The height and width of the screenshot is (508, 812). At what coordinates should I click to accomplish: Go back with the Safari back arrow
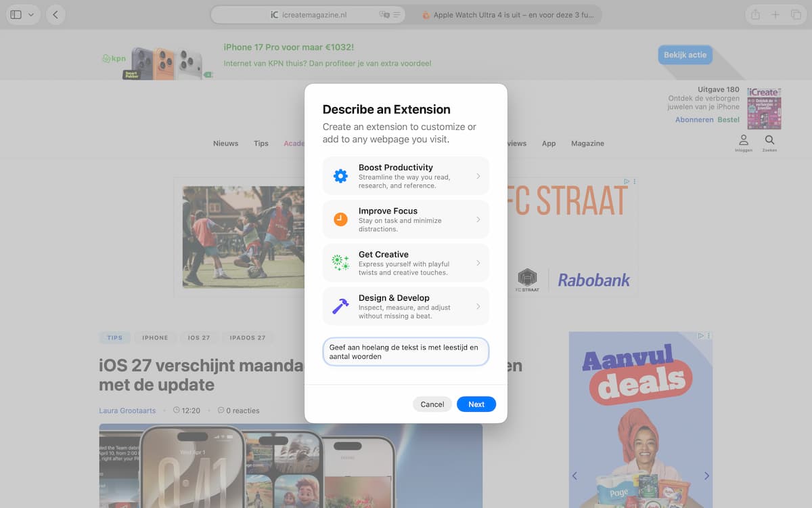[x=55, y=15]
